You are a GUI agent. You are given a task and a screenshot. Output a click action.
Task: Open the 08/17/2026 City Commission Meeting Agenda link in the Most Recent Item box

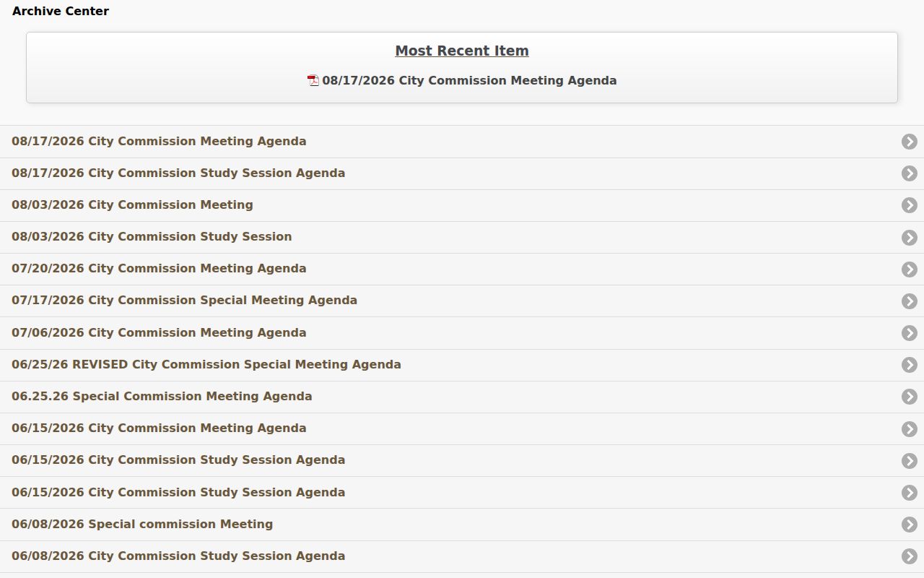coord(469,80)
